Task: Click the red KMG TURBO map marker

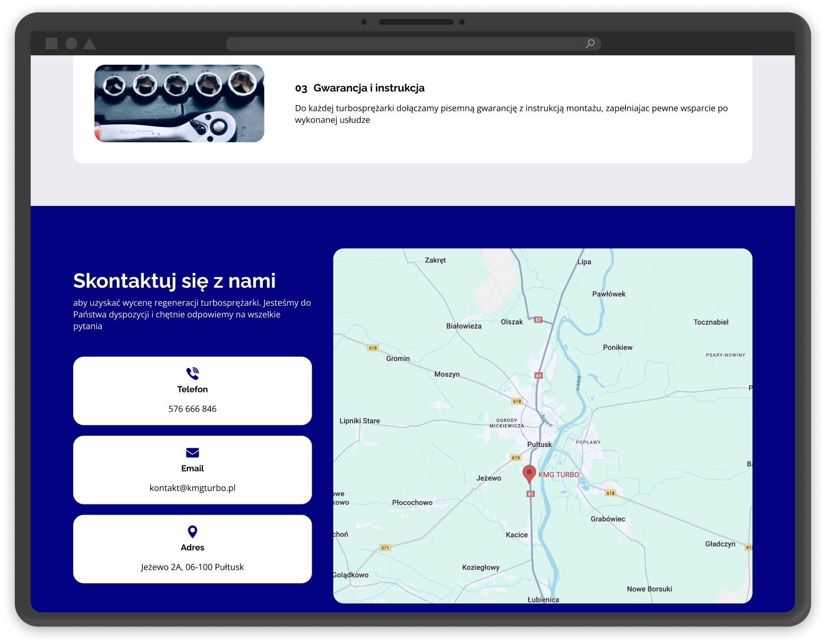Action: click(529, 474)
